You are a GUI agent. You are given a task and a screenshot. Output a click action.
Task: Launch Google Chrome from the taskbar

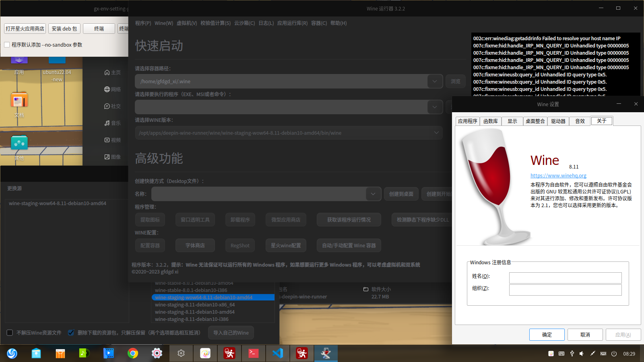coord(133,353)
